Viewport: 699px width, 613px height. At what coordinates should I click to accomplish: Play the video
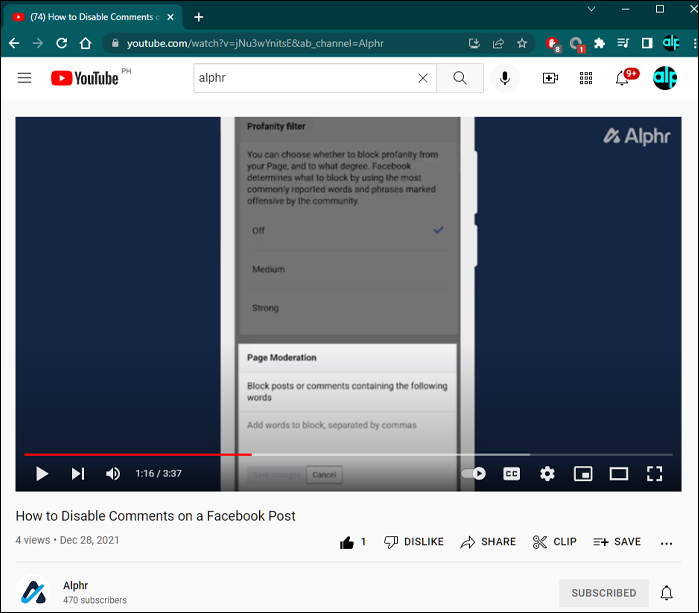42,473
